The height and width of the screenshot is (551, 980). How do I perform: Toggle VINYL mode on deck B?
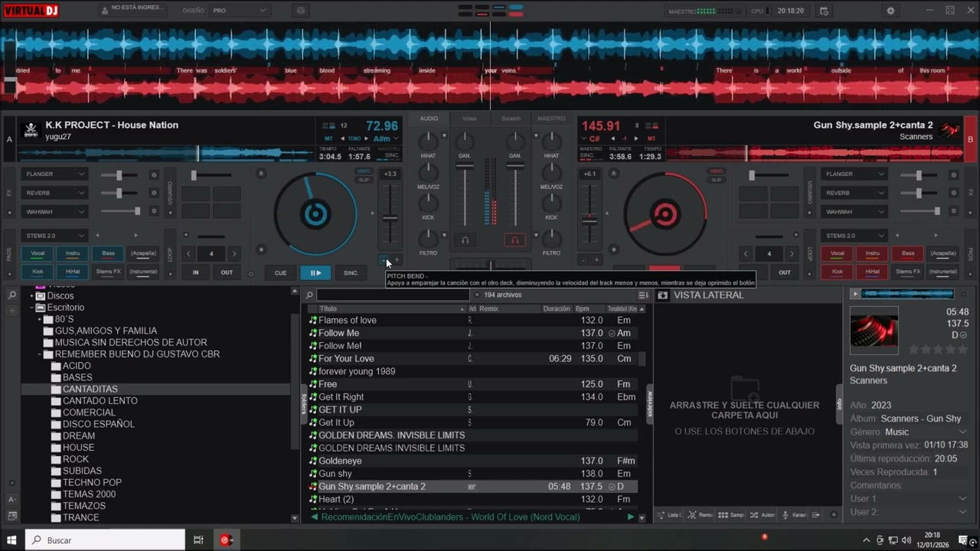point(717,171)
